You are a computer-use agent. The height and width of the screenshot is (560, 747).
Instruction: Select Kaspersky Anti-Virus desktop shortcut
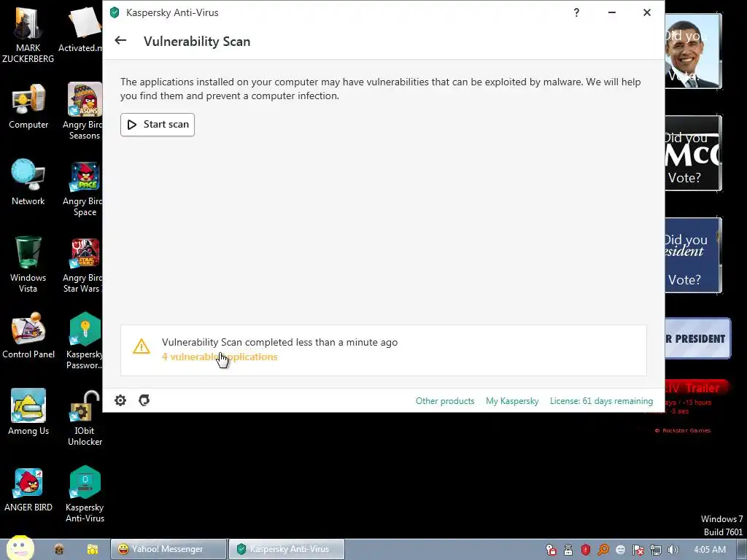point(85,494)
